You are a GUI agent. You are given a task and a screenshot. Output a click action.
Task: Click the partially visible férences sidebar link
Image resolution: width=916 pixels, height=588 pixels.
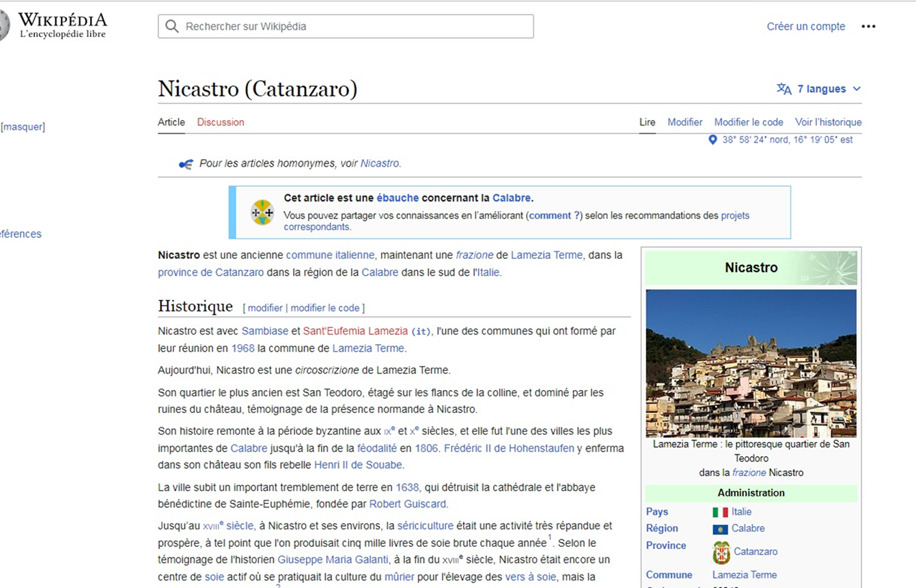20,234
